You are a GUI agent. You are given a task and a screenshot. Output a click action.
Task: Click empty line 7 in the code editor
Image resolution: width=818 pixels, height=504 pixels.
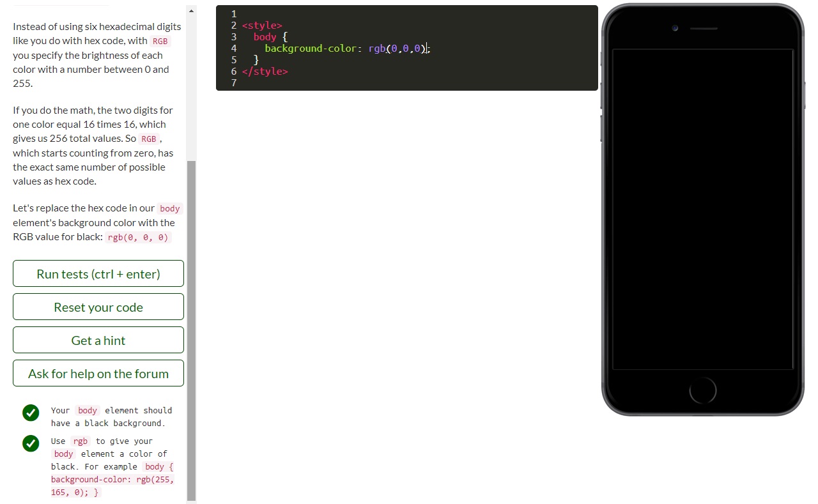pos(288,83)
